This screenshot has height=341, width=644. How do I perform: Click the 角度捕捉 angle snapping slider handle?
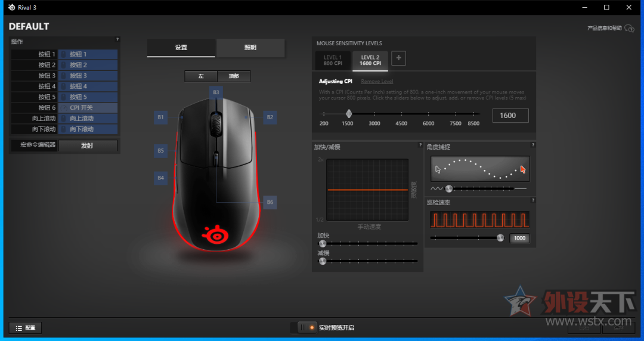pos(449,188)
